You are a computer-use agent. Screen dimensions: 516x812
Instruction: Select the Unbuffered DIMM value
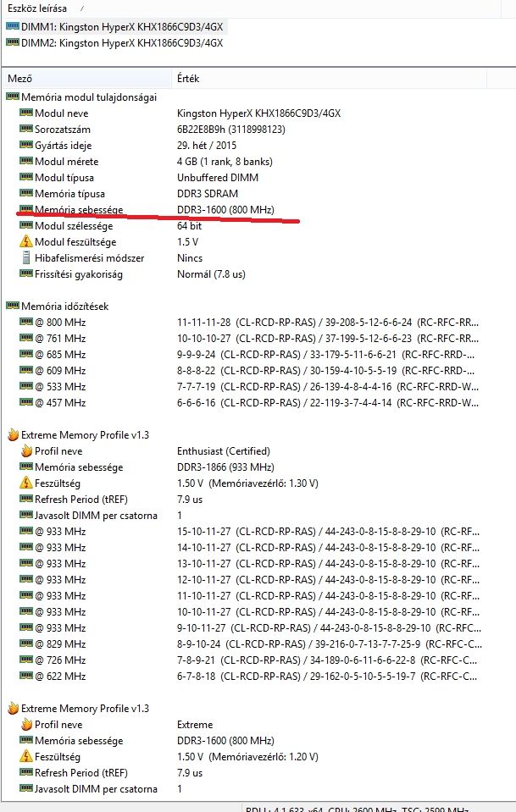point(218,177)
